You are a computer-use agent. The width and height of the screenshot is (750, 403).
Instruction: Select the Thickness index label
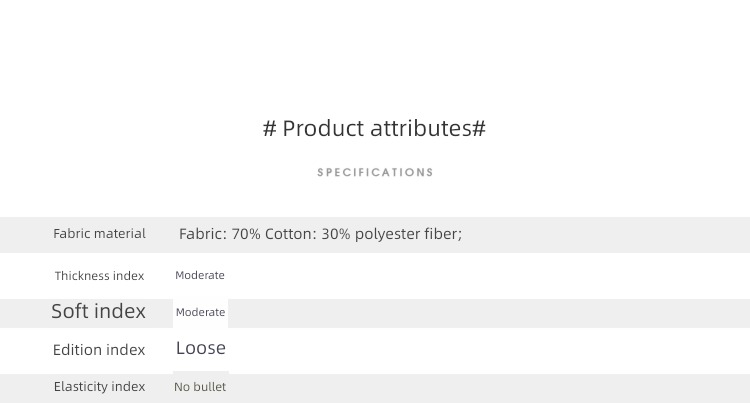tap(99, 276)
